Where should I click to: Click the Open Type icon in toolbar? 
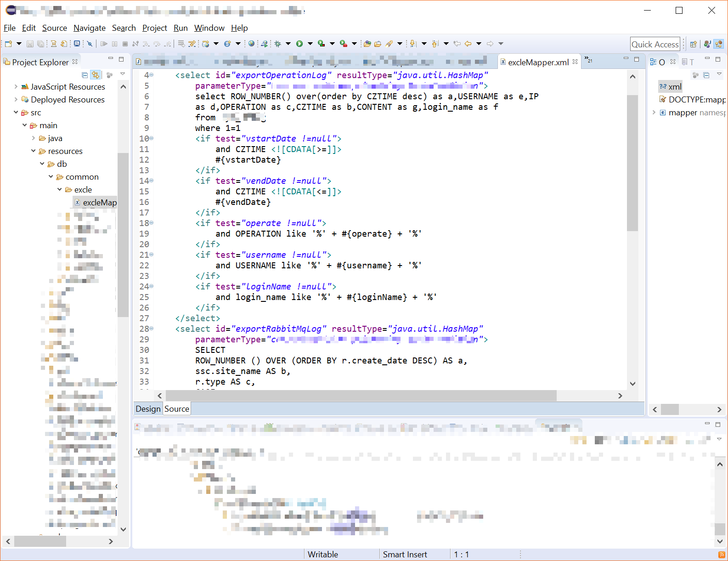pyautogui.click(x=367, y=44)
